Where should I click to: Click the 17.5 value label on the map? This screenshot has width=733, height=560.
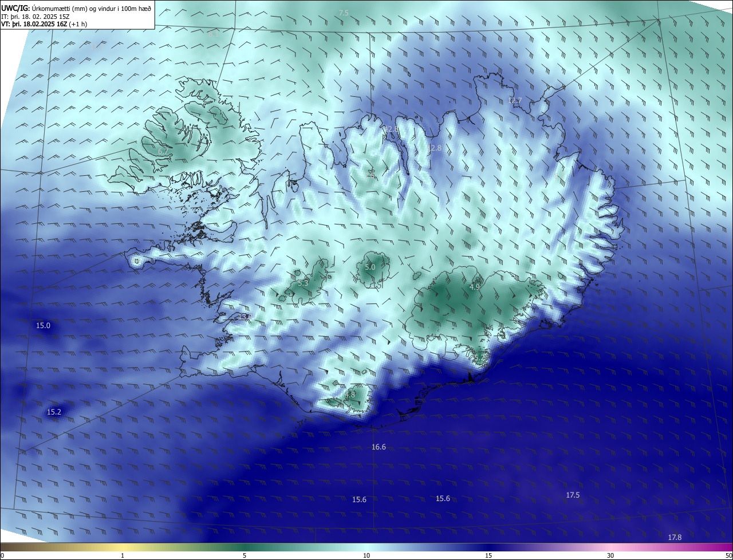coord(573,495)
